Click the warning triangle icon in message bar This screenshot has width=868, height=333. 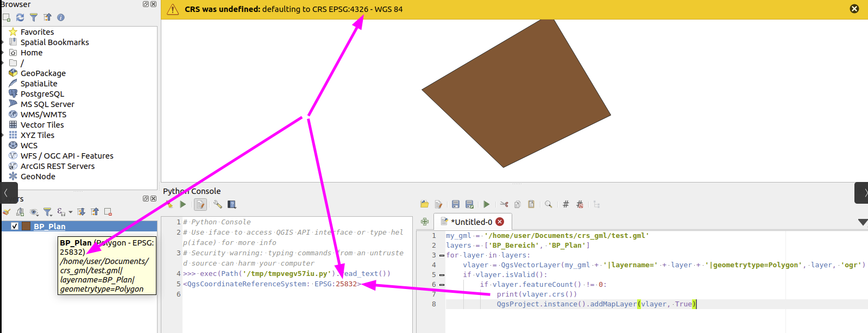pyautogui.click(x=173, y=9)
